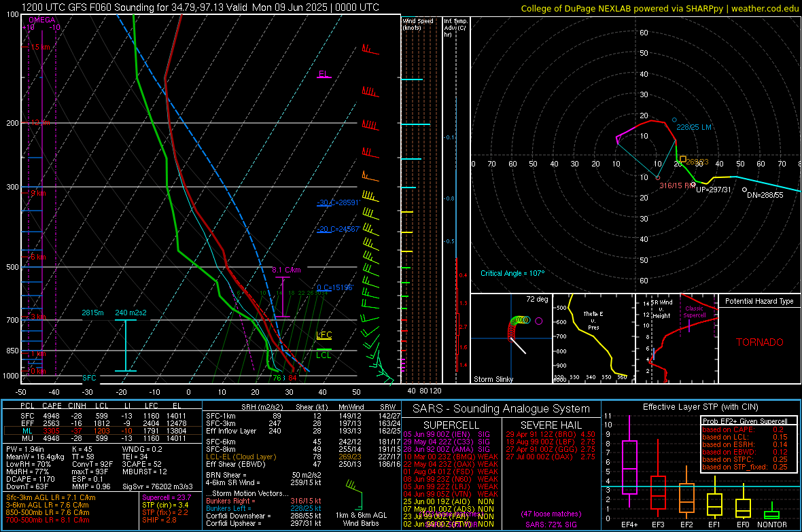Click the UP=297/31 Corfidi label
This screenshot has width=802, height=532.
pos(714,190)
